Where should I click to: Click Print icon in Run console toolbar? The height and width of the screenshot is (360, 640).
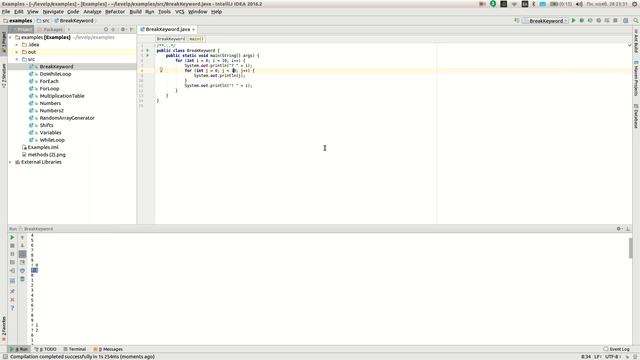[x=22, y=271]
